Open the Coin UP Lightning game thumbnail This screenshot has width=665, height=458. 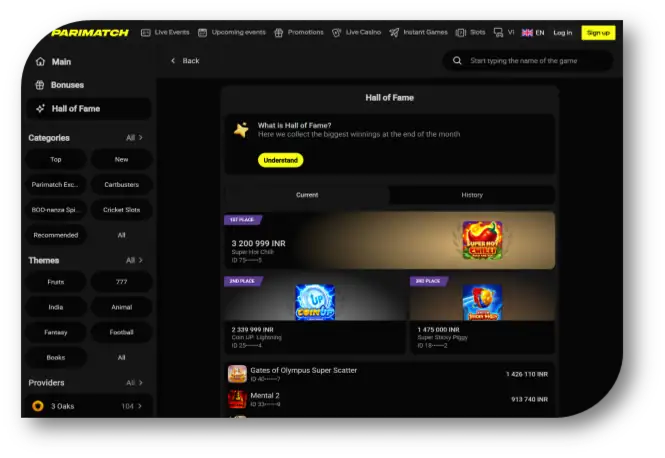[315, 302]
